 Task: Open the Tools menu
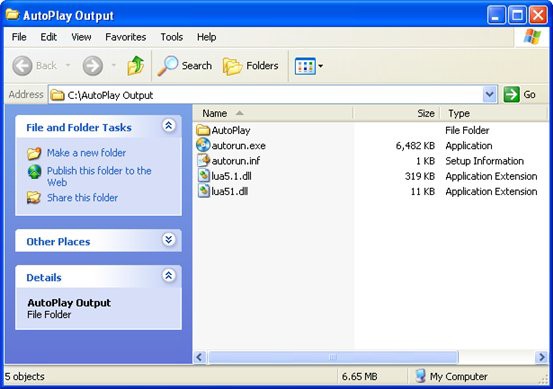172,37
